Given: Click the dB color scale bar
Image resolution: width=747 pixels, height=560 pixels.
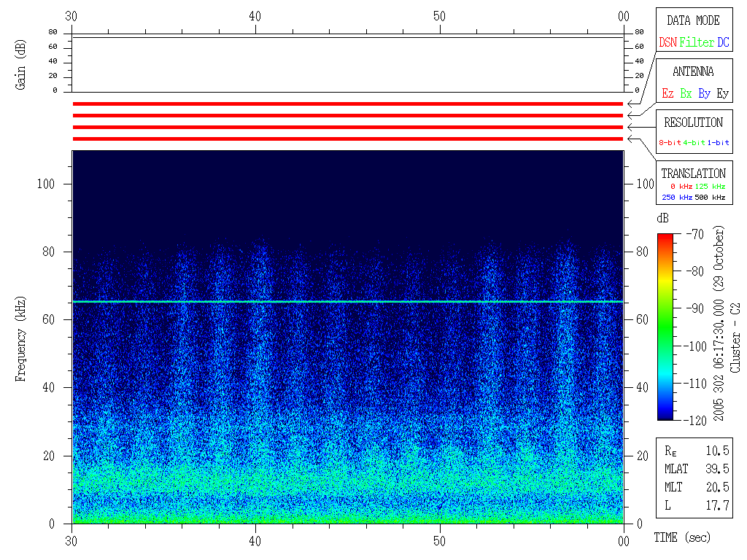Looking at the screenshot, I should click(x=665, y=327).
